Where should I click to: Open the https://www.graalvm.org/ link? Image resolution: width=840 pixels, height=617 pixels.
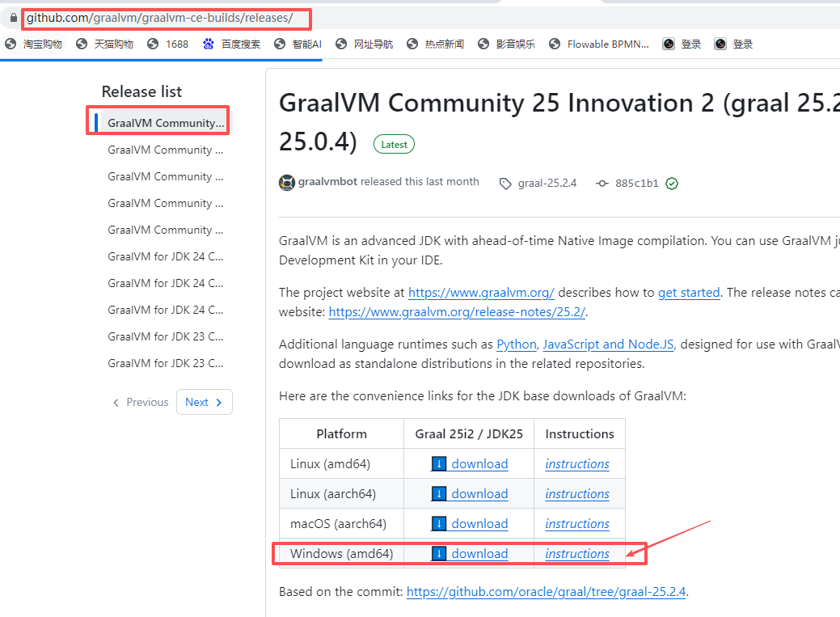coord(481,293)
